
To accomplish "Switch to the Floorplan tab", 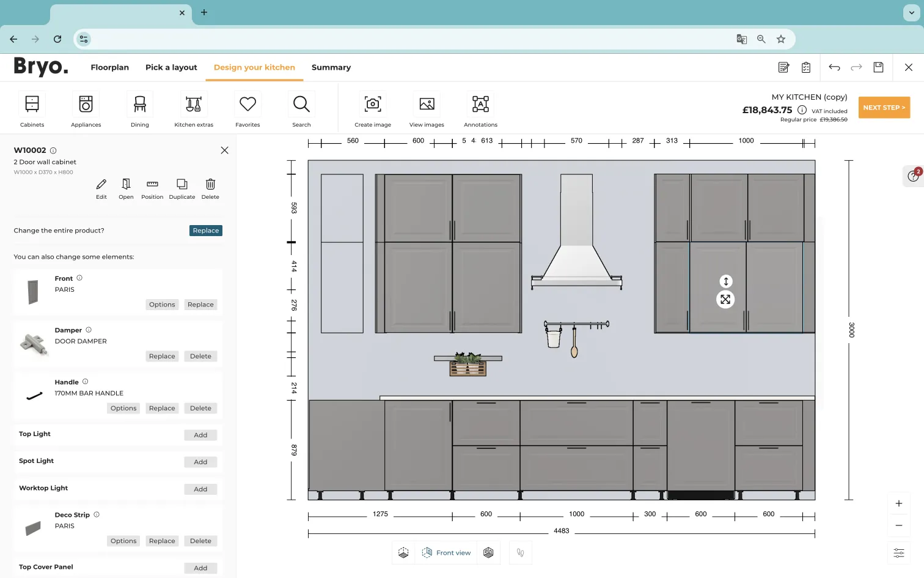I will pyautogui.click(x=109, y=67).
